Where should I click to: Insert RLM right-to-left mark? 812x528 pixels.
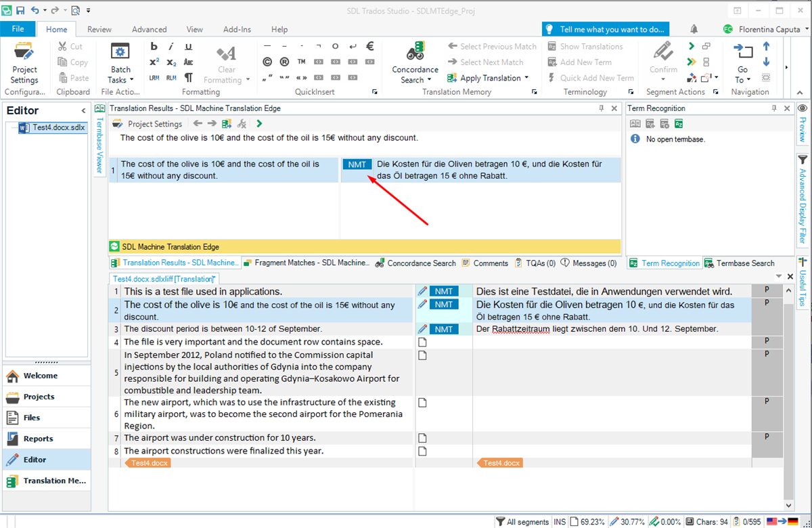(x=171, y=78)
